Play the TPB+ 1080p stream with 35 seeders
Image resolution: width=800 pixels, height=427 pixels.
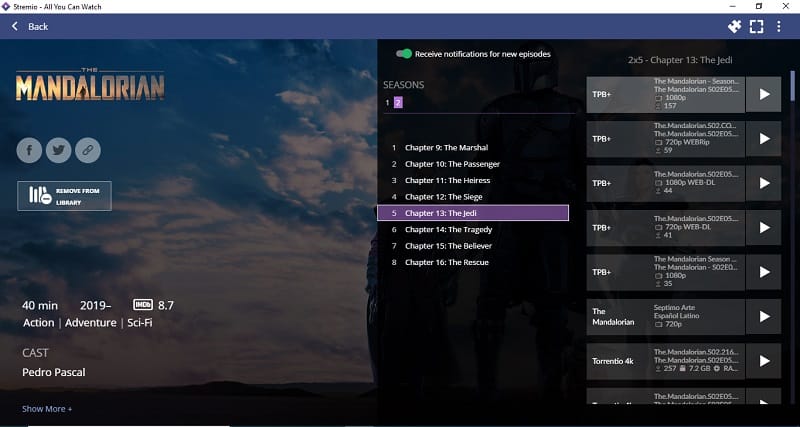tap(764, 272)
